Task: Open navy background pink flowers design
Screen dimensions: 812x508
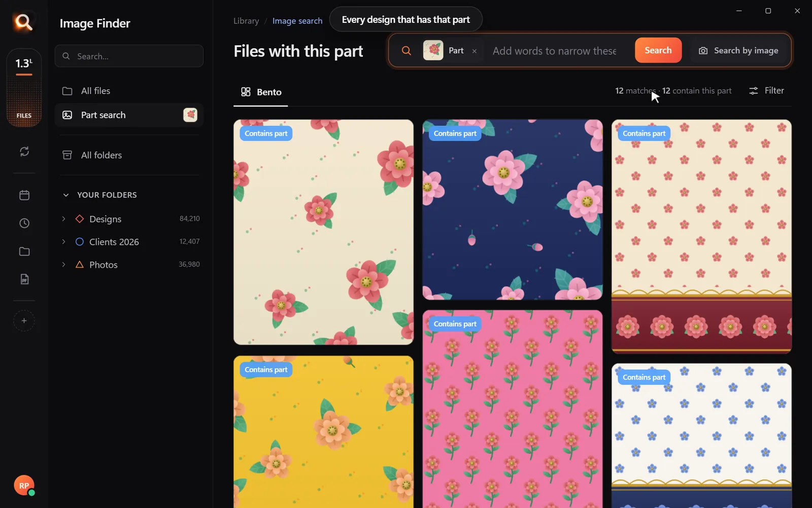Action: pyautogui.click(x=513, y=210)
